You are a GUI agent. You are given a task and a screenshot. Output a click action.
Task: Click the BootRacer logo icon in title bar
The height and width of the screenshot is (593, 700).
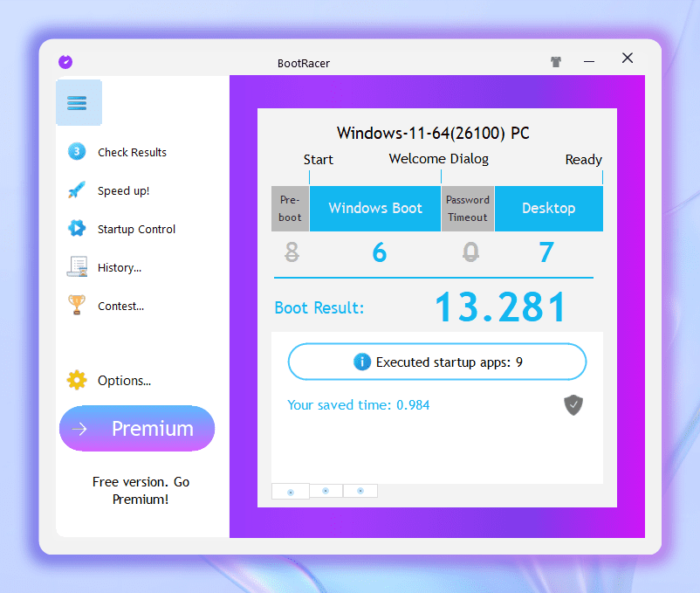click(65, 62)
